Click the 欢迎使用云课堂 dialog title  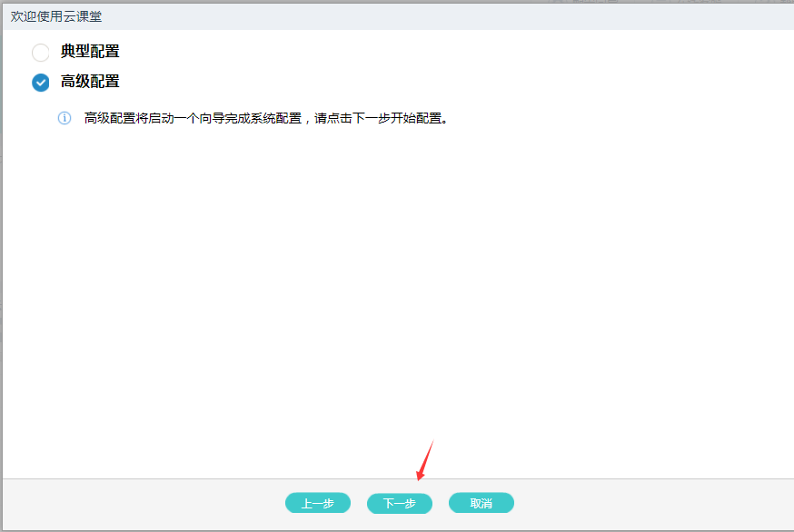[x=56, y=16]
